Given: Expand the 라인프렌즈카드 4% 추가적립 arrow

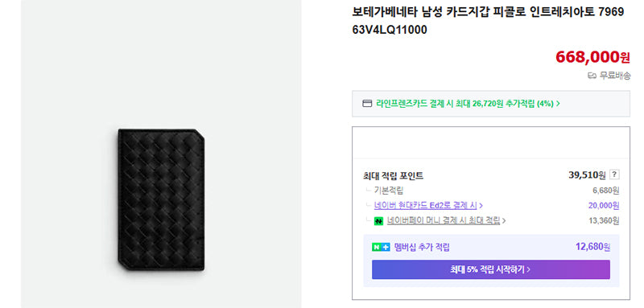Looking at the screenshot, I should coord(558,104).
